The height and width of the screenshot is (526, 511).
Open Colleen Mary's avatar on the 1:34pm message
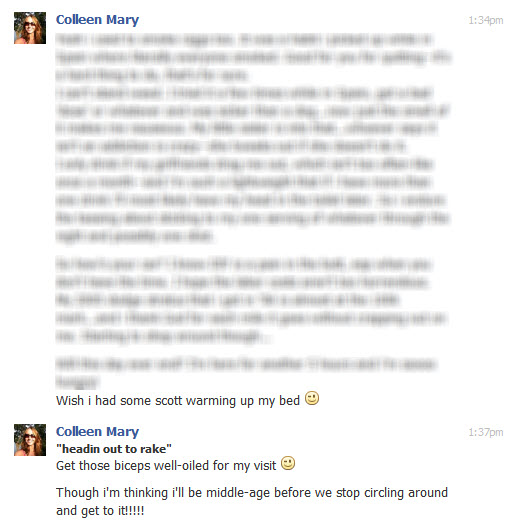(x=30, y=28)
